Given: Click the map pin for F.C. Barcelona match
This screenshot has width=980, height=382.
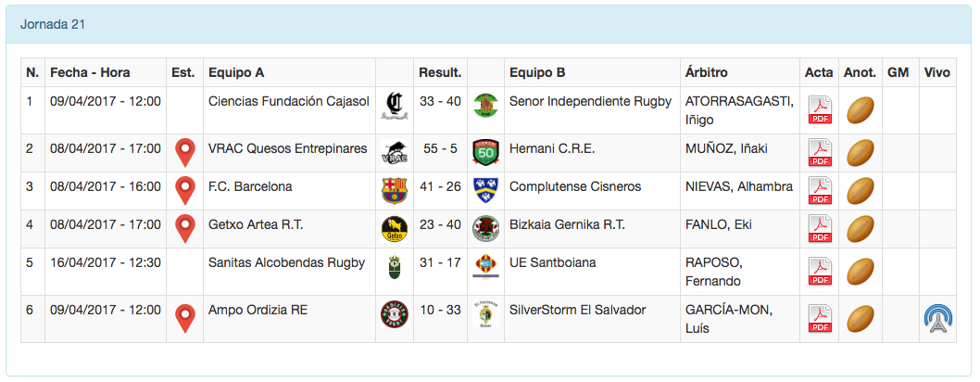Looking at the screenshot, I should click(185, 191).
